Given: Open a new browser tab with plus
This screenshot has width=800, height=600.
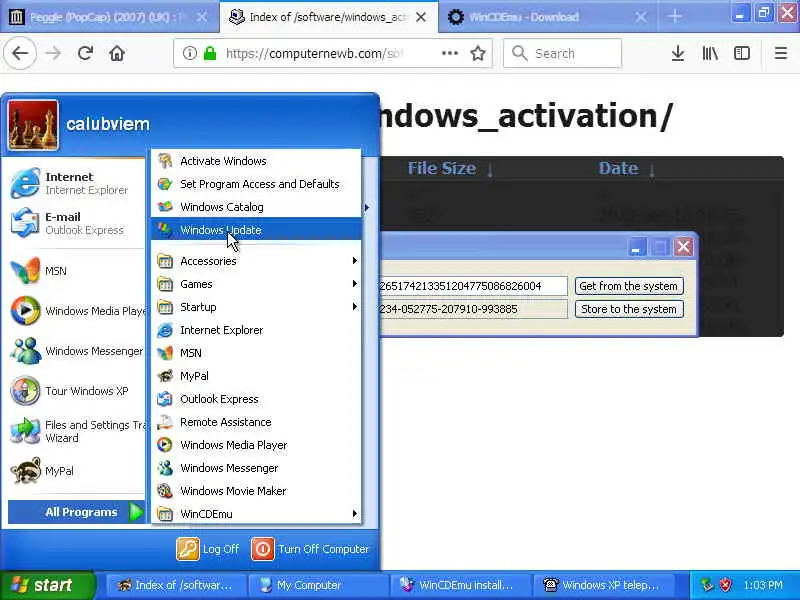Looking at the screenshot, I should (x=675, y=17).
